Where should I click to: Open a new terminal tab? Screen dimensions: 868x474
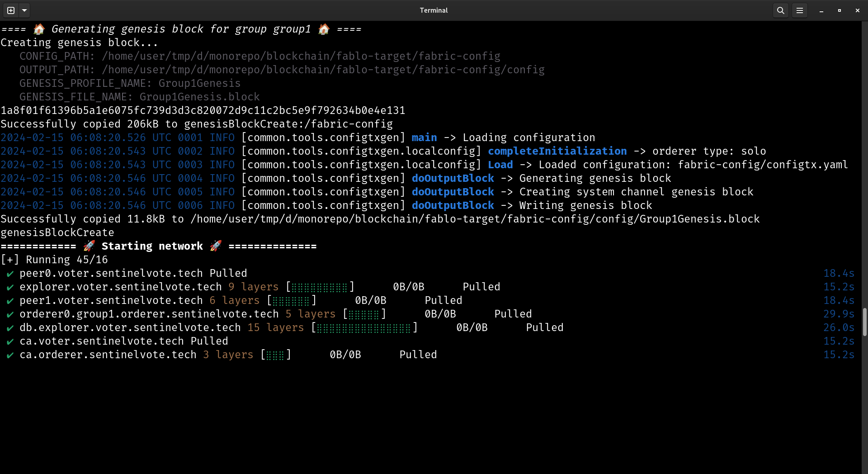tap(11, 10)
